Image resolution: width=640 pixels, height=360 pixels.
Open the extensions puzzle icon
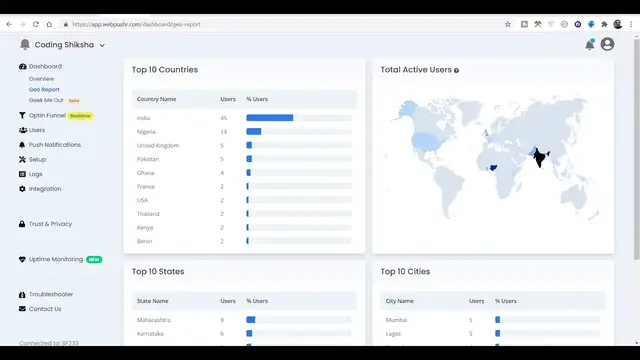click(604, 24)
